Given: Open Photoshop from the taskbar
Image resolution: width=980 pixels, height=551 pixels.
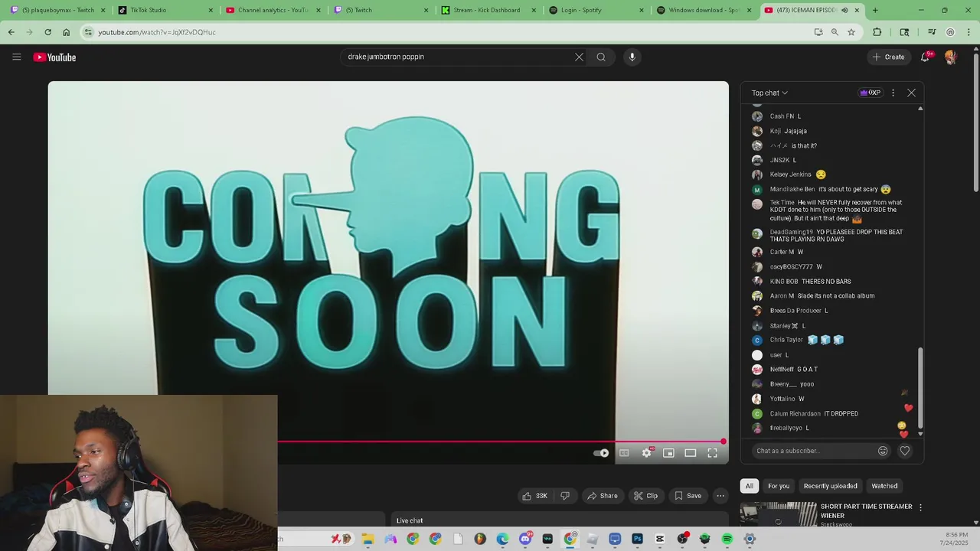Looking at the screenshot, I should click(x=637, y=539).
